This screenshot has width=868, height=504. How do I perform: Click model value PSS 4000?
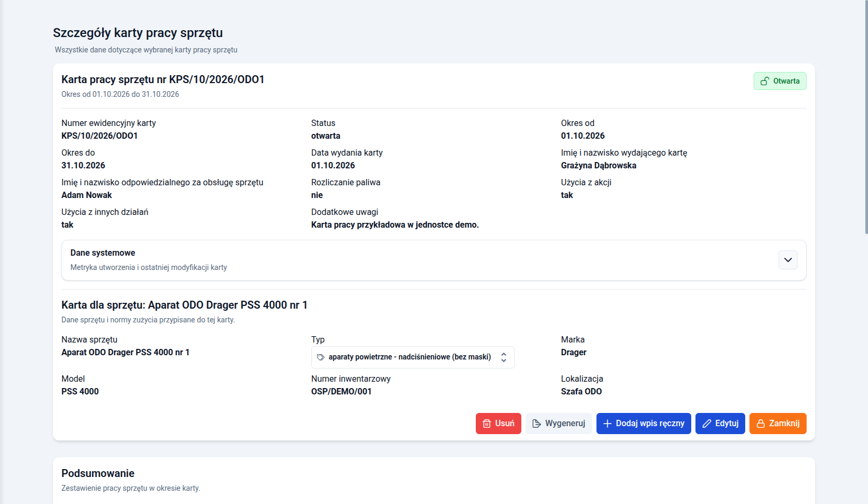80,392
